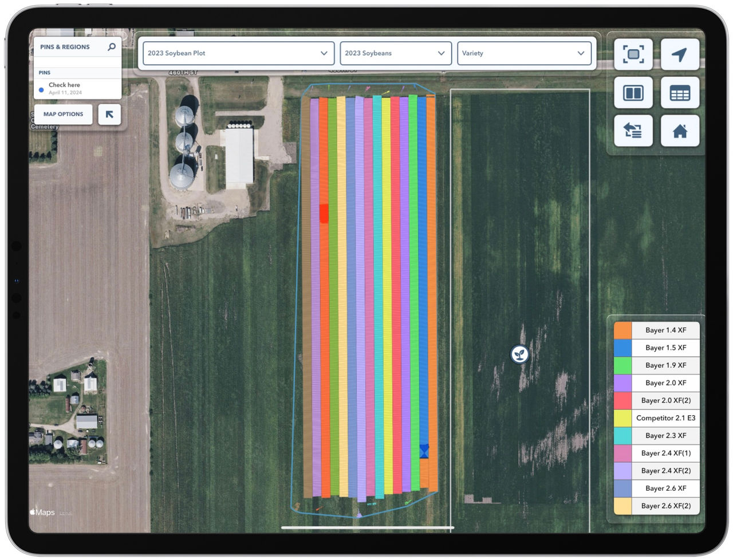The image size is (733, 560).
Task: Go to home icon
Action: [680, 131]
